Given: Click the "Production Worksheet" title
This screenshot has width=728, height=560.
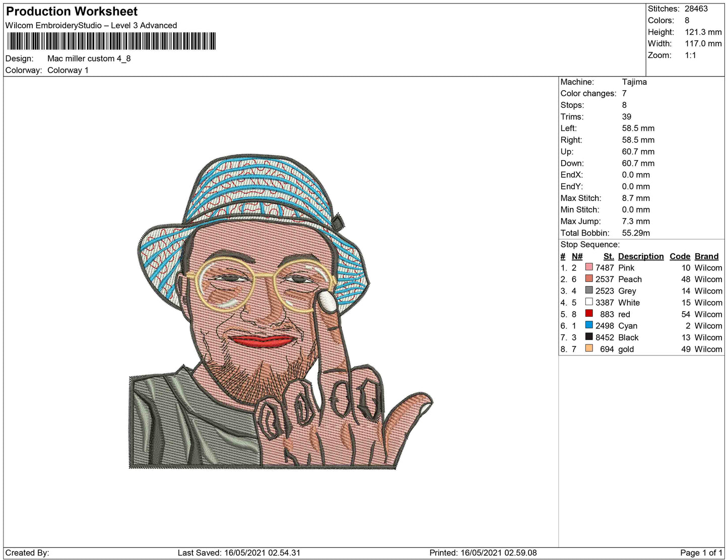Looking at the screenshot, I should 72,12.
